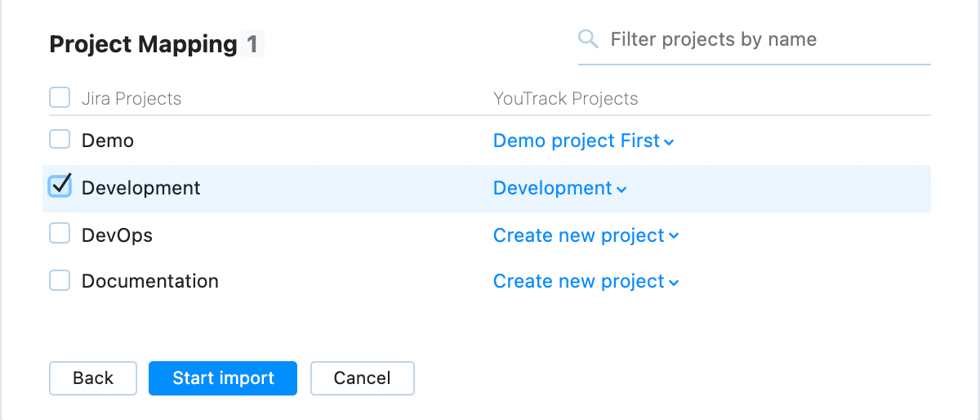Click the Documentation project name
The image size is (980, 420).
click(x=150, y=281)
